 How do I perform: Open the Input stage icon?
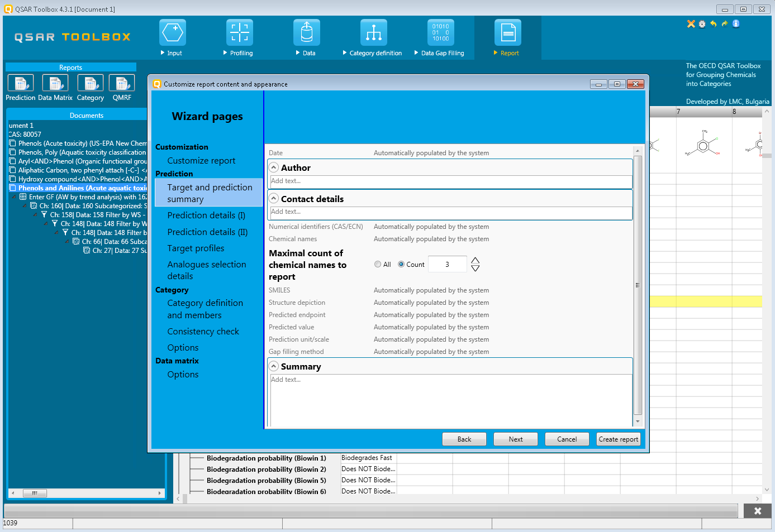(x=173, y=33)
